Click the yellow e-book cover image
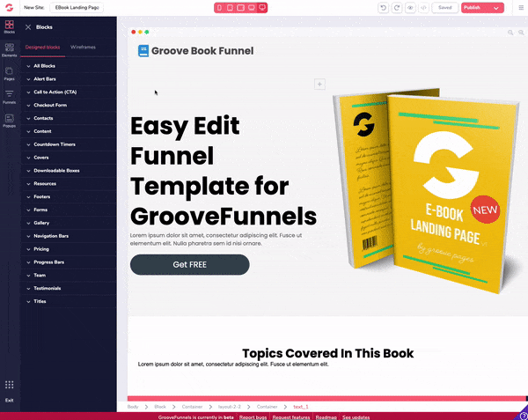The width and height of the screenshot is (528, 420). [426, 191]
